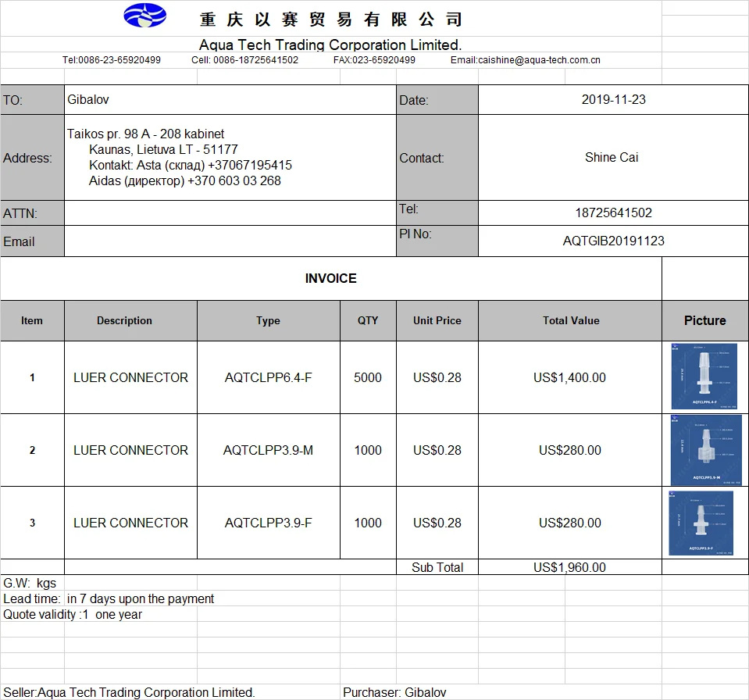Select item number 1 cell

(33, 377)
